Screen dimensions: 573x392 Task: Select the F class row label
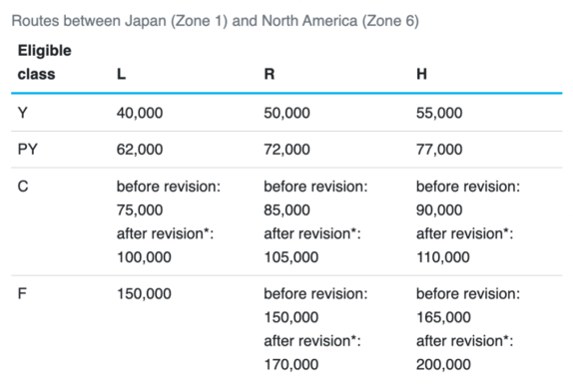[22, 294]
